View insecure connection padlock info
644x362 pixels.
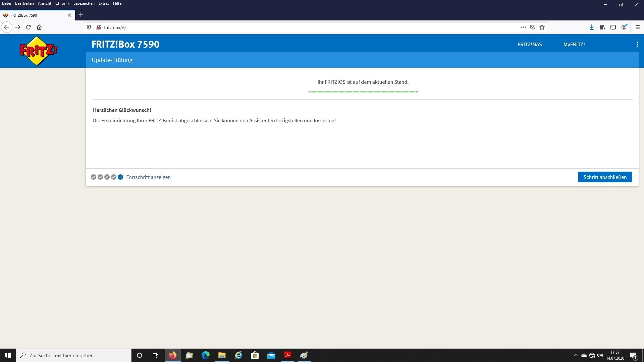click(98, 27)
